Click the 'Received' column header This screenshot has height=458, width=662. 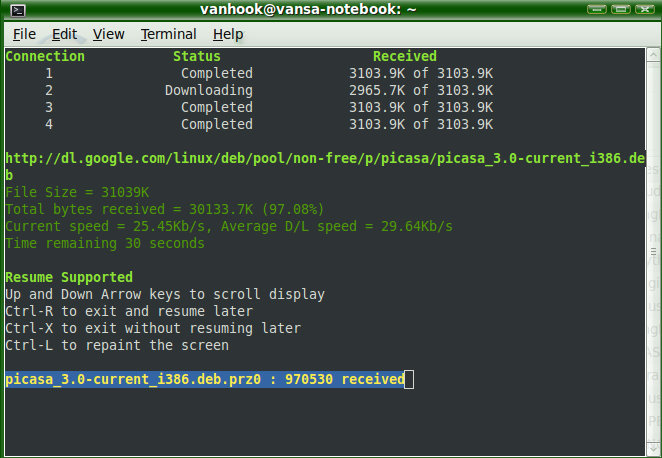tap(405, 57)
